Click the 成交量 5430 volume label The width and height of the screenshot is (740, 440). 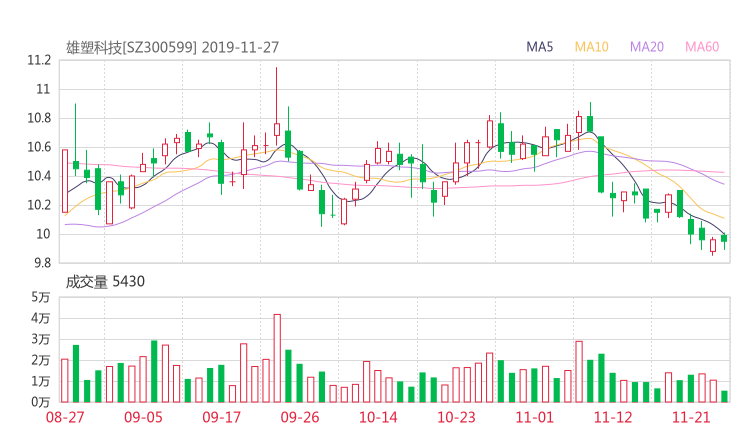[x=106, y=281]
